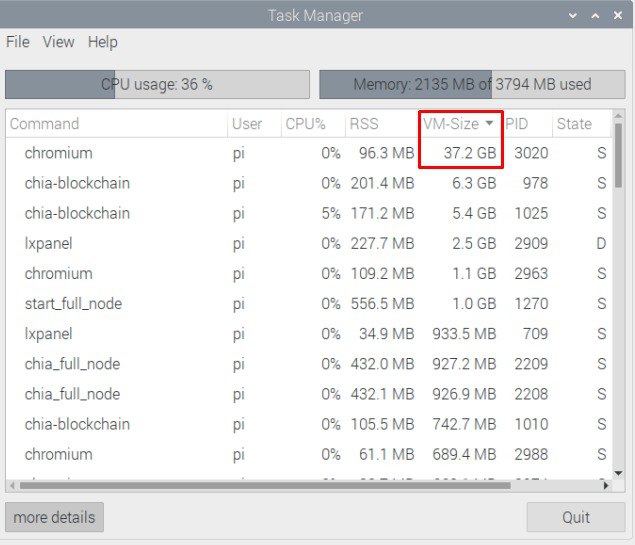Viewport: 635px width, 545px height.
Task: Sort processes by CPU% column header
Action: [313, 123]
